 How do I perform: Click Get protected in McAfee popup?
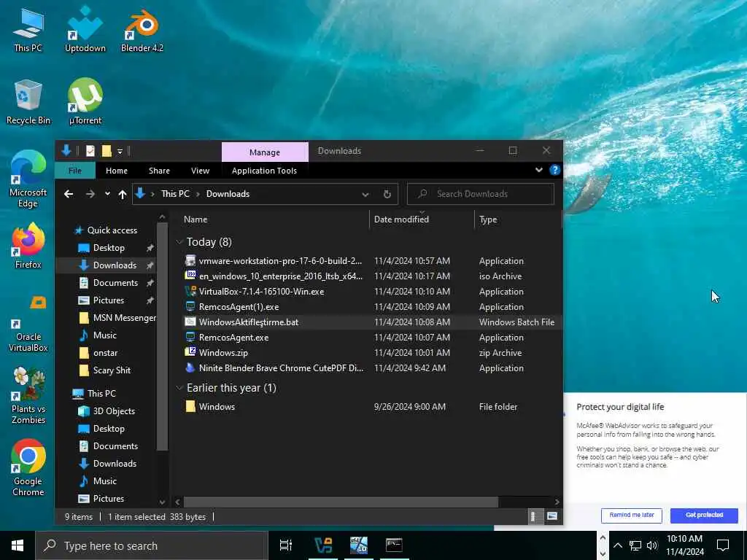(x=704, y=516)
